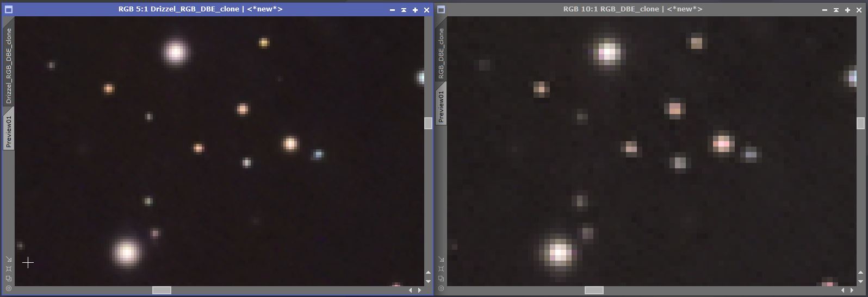Click vertical scrollbar thumb in right window
Screen dimensions: 868x297
pos(860,123)
